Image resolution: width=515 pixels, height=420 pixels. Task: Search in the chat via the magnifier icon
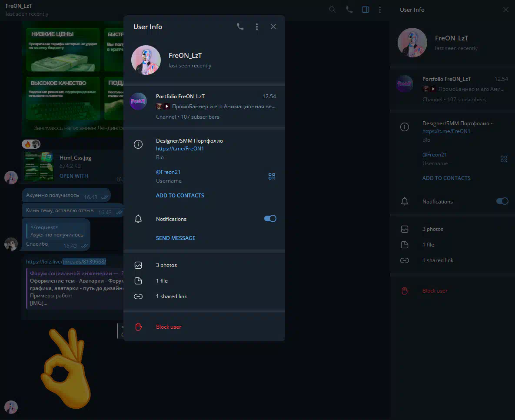(332, 10)
